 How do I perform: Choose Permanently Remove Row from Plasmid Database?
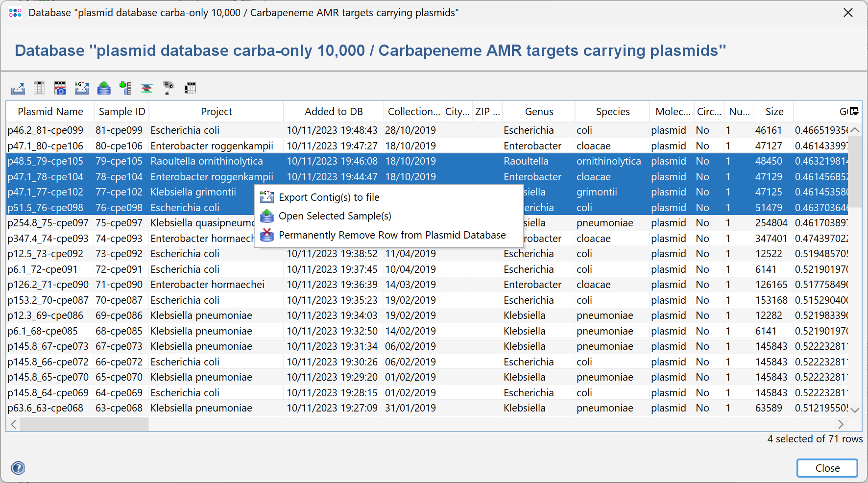pyautogui.click(x=392, y=235)
